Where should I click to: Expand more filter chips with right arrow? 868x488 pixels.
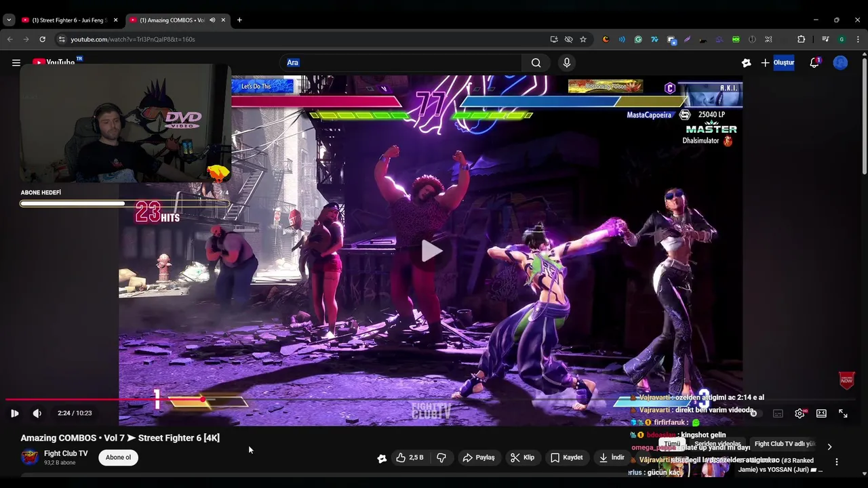(x=829, y=447)
